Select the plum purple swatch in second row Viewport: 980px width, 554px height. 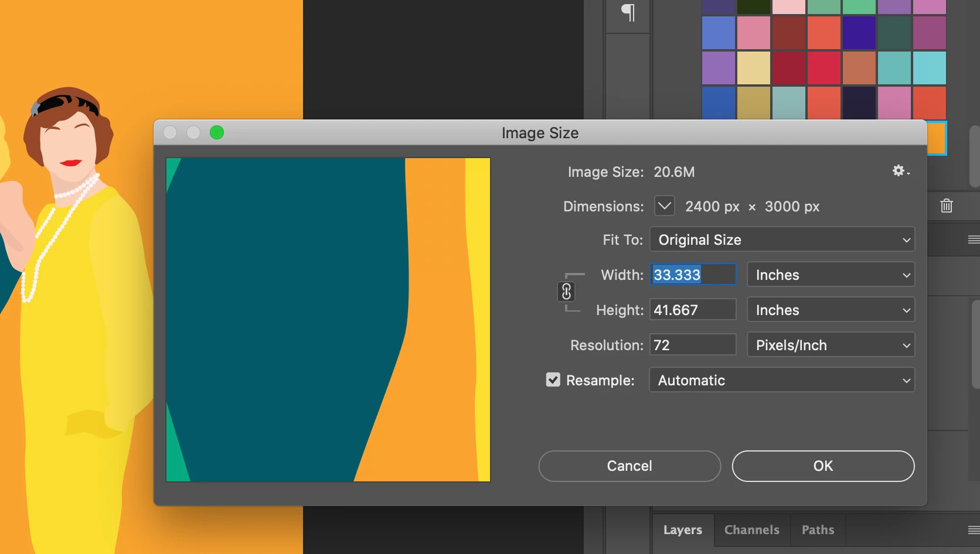[930, 33]
